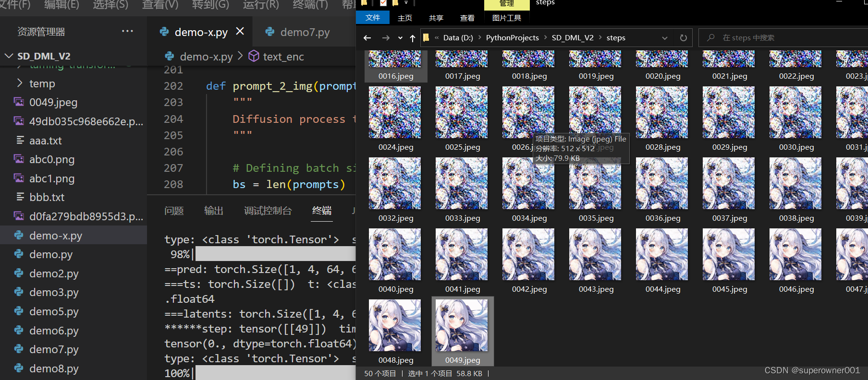Open the Explorer panel more actions menu
The width and height of the screenshot is (868, 380).
(x=127, y=31)
